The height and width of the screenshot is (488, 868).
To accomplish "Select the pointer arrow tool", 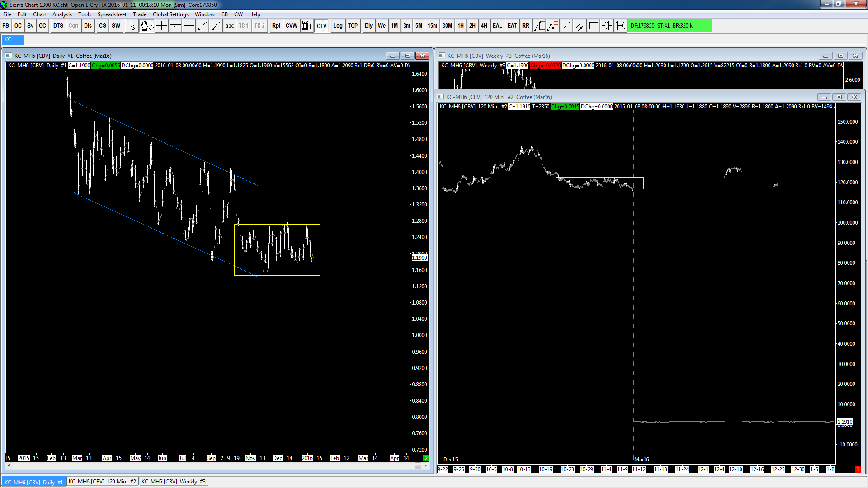I will 132,26.
